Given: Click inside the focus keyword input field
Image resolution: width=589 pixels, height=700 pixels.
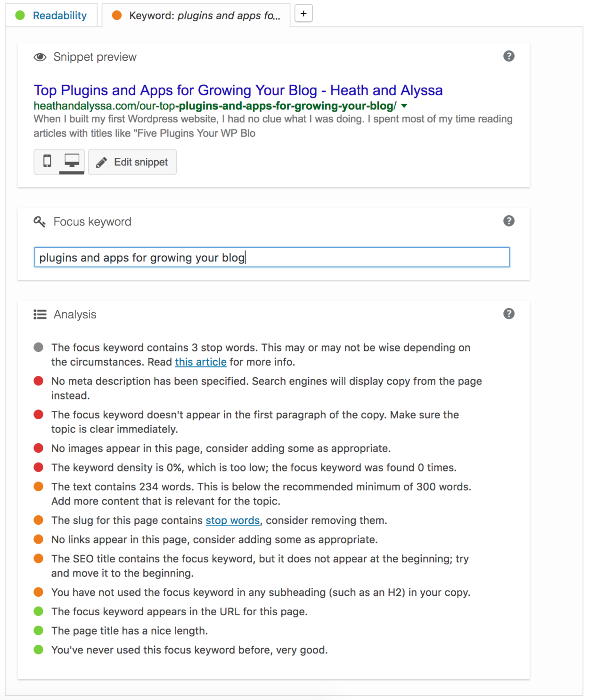Looking at the screenshot, I should click(x=271, y=257).
